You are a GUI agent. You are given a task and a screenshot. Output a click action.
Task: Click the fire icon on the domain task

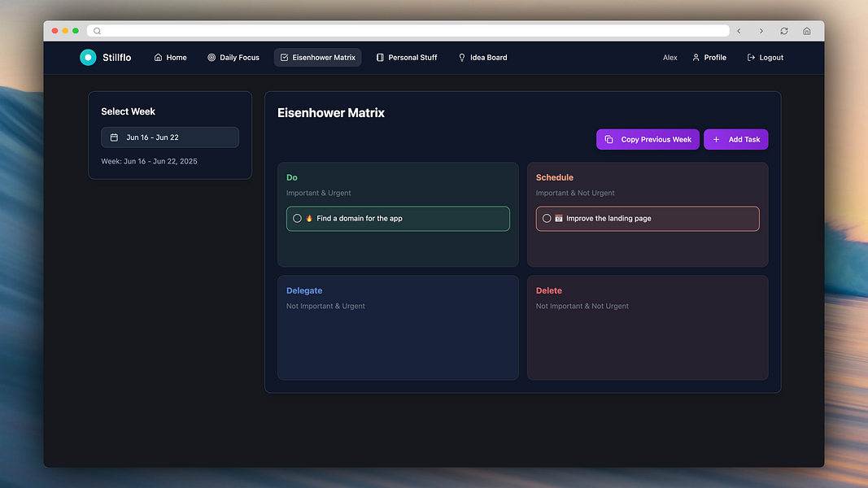309,219
